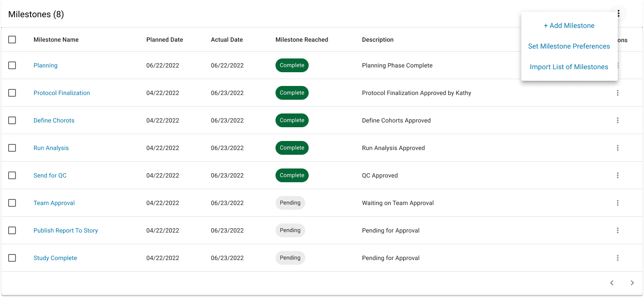Open row actions for Define Chorots
Image resolution: width=644 pixels, height=297 pixels.
(x=618, y=120)
